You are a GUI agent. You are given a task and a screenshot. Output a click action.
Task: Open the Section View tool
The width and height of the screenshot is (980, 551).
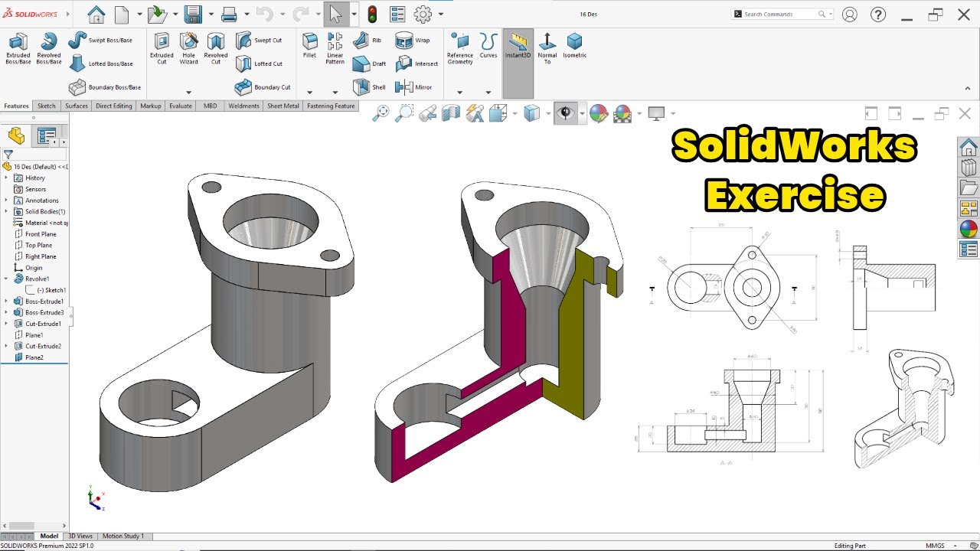pos(451,113)
